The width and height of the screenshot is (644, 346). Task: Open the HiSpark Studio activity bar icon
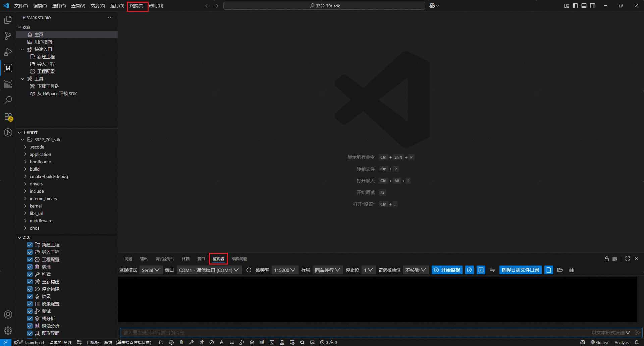[x=8, y=68]
